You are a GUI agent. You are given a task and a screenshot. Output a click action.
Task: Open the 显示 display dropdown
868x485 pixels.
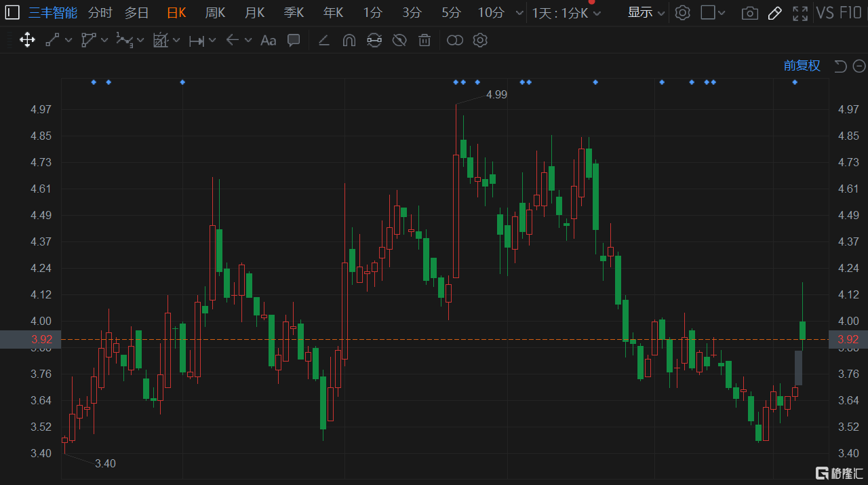pyautogui.click(x=646, y=12)
